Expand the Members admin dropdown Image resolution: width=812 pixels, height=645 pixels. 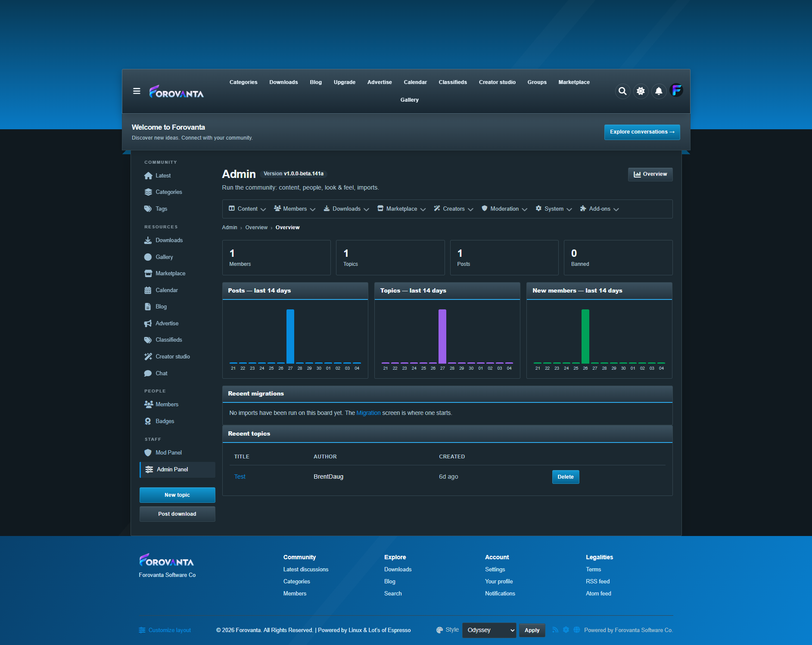pyautogui.click(x=295, y=209)
